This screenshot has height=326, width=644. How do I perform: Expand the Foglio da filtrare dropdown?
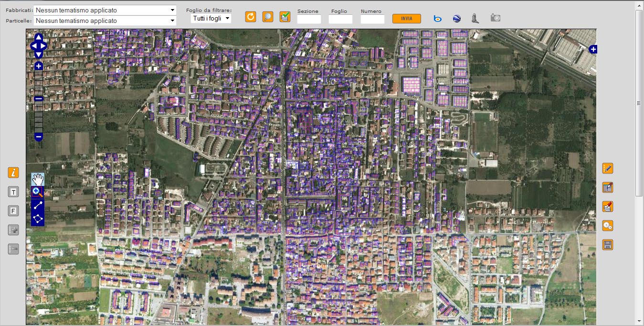[211, 19]
